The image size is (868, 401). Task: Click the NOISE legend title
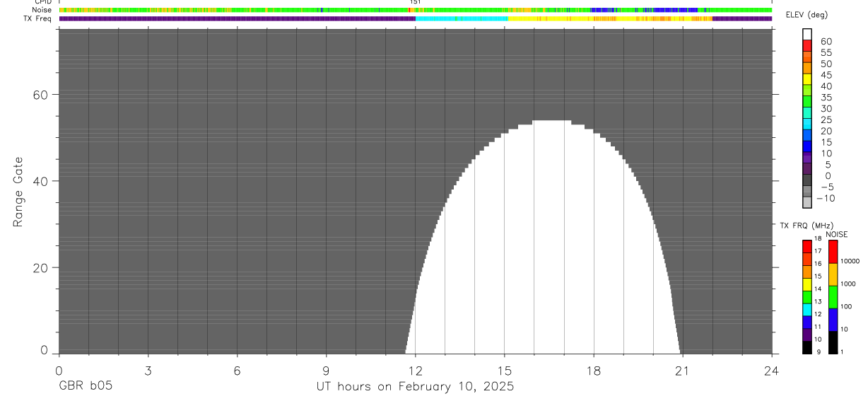click(836, 234)
